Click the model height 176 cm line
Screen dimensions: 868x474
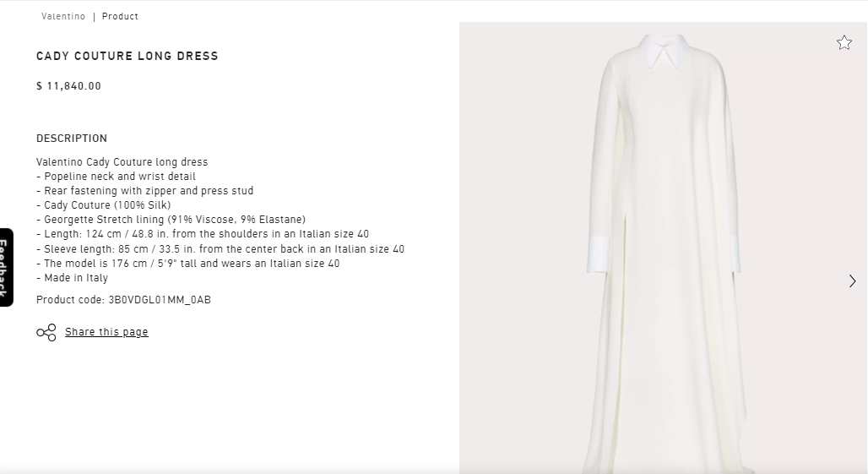point(188,264)
